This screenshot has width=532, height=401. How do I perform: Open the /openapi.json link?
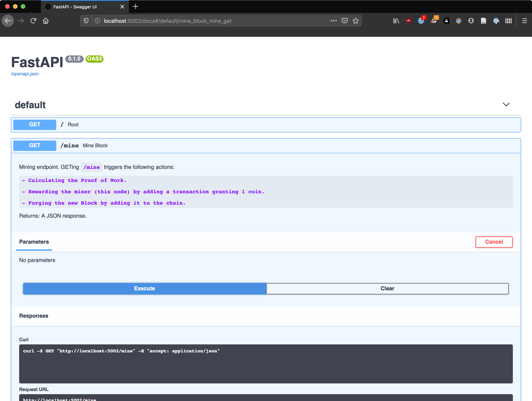tap(25, 74)
